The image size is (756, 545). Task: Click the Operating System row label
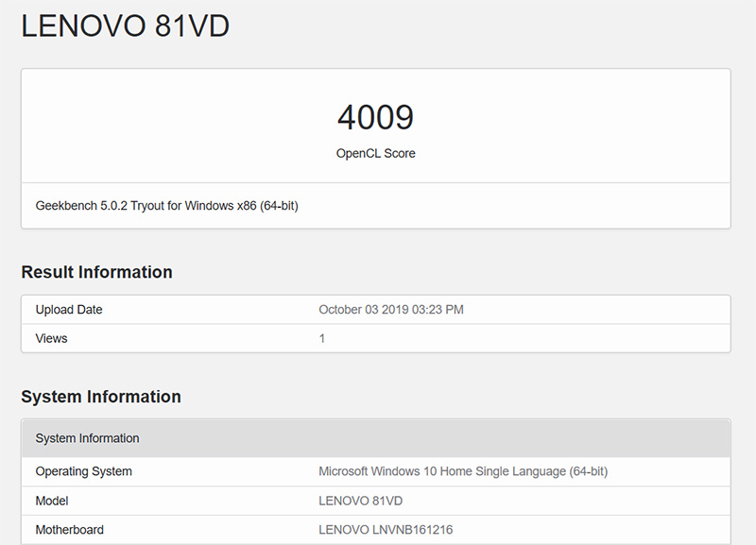pos(83,471)
